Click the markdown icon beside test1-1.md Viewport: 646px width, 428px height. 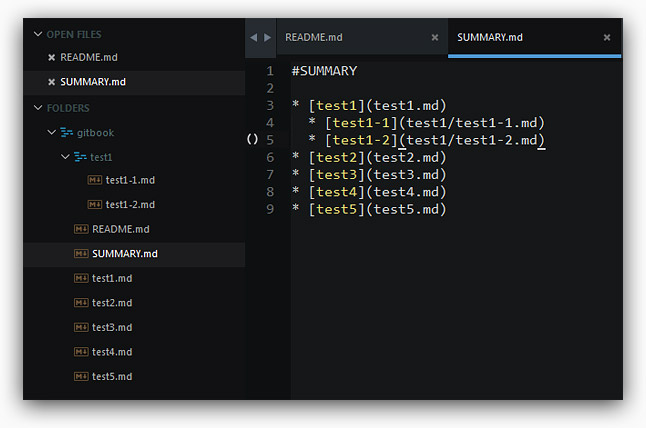click(95, 180)
